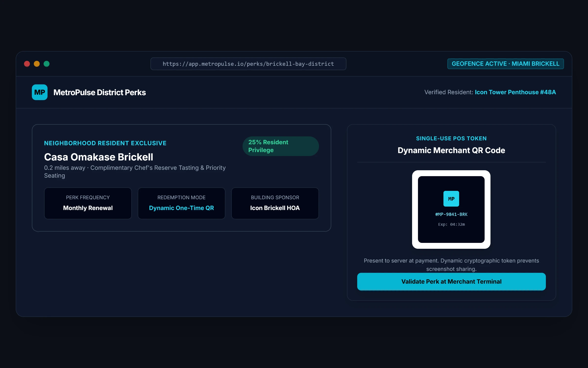The width and height of the screenshot is (588, 368).
Task: Click Validate Perk at Merchant Terminal button
Action: tap(451, 282)
